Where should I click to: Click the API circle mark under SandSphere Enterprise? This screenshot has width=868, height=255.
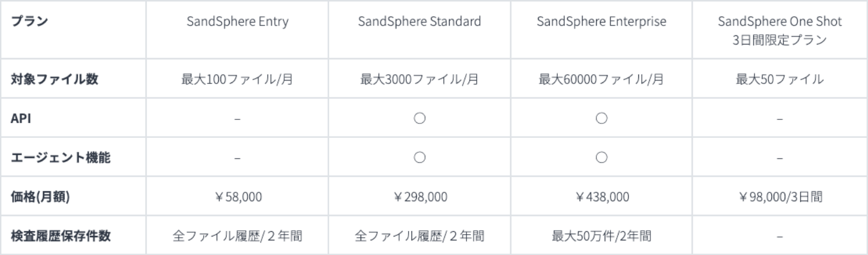601,118
